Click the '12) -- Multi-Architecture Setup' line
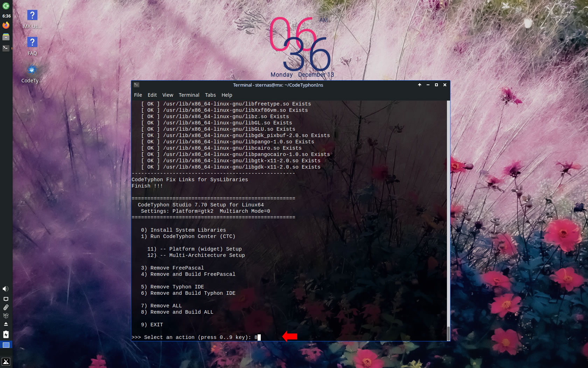The image size is (588, 368). pos(196,255)
